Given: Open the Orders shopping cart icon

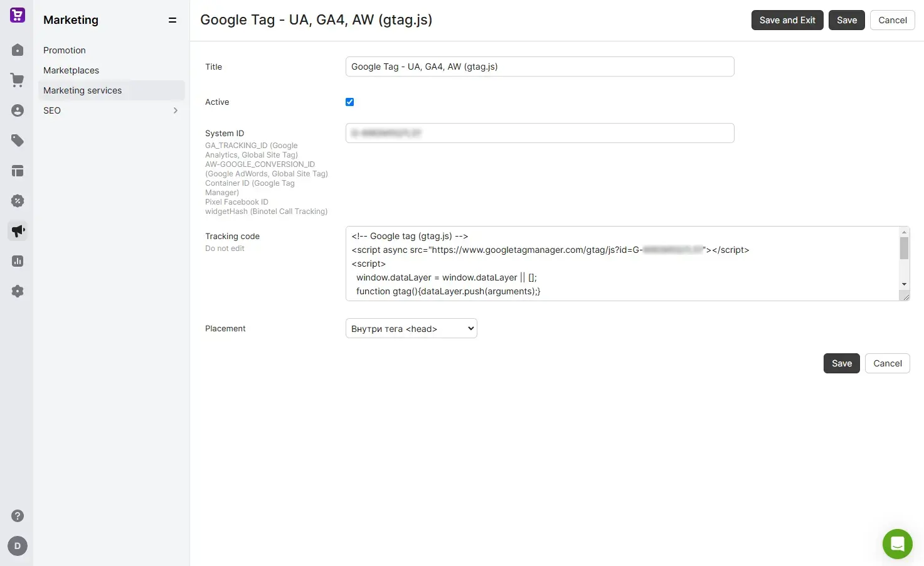Looking at the screenshot, I should (x=18, y=80).
